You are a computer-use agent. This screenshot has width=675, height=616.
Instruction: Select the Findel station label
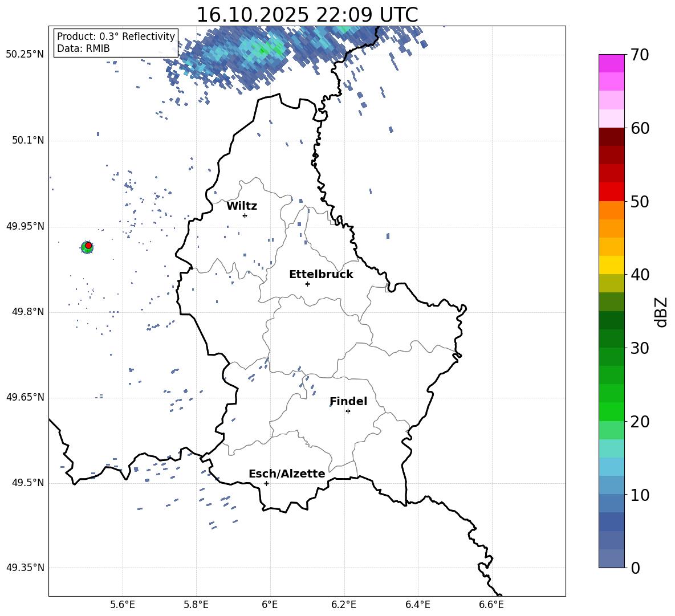point(348,401)
